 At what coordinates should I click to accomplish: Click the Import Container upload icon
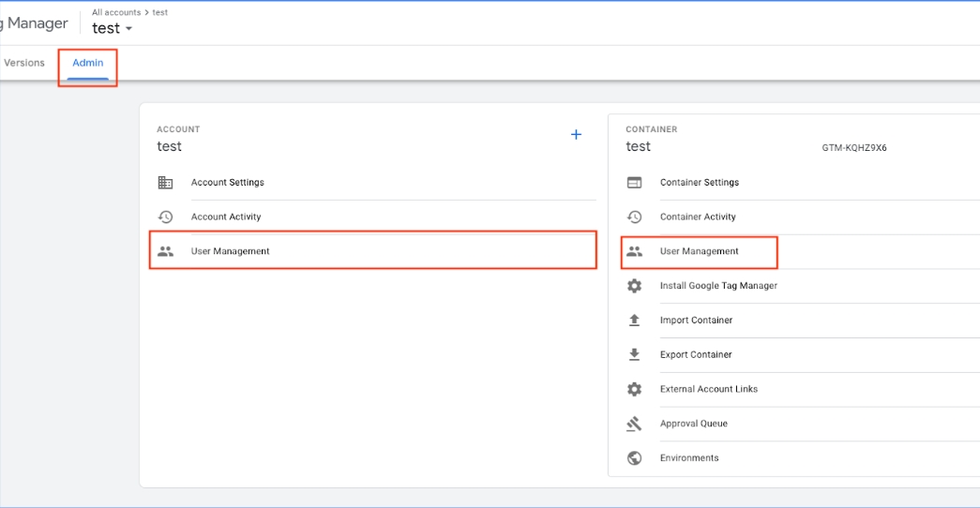[634, 321]
